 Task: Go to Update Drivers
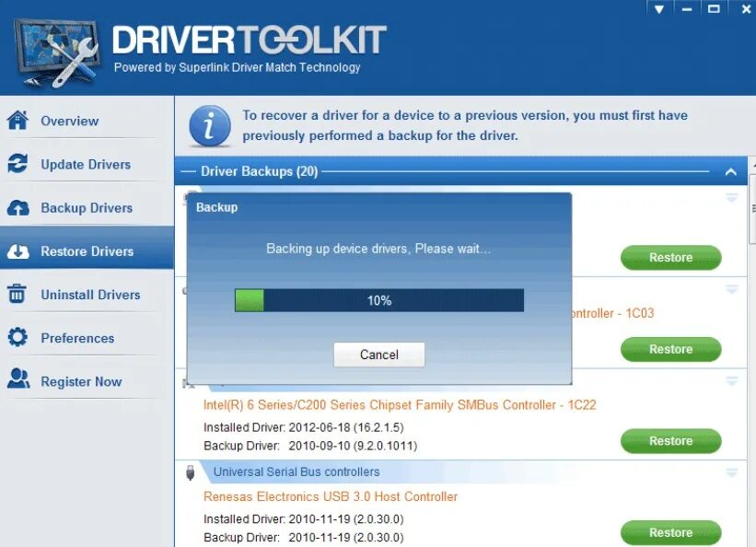point(86,165)
